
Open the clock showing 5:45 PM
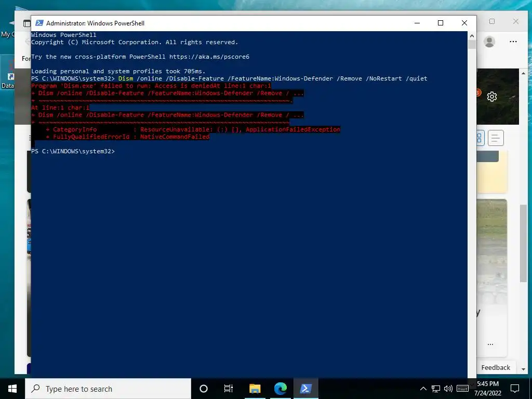(x=488, y=389)
